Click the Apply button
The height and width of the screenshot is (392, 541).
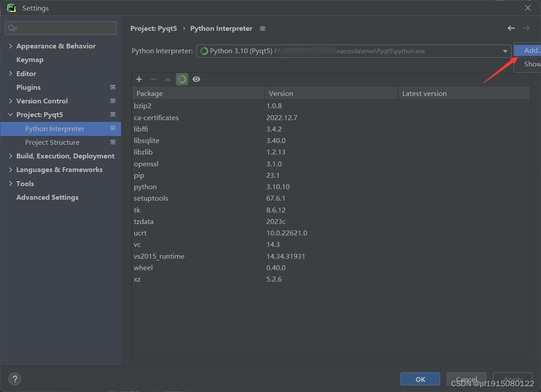(513, 379)
